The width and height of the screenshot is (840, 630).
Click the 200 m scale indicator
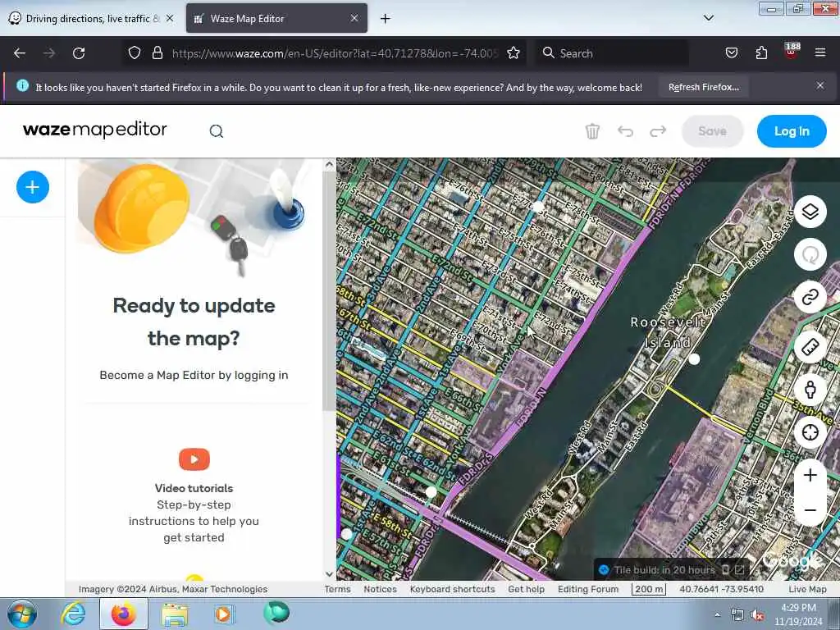[648, 589]
